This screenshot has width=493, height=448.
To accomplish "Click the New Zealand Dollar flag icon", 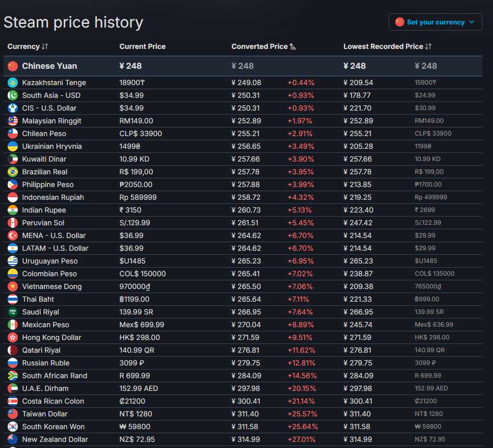I will tap(13, 439).
